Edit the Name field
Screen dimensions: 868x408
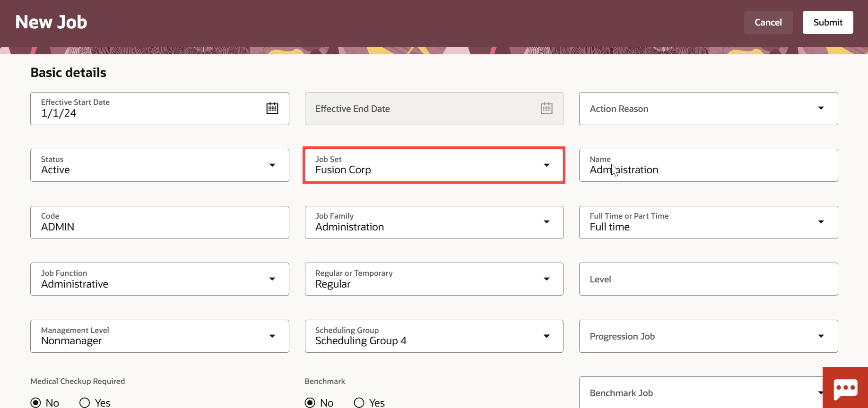click(708, 165)
